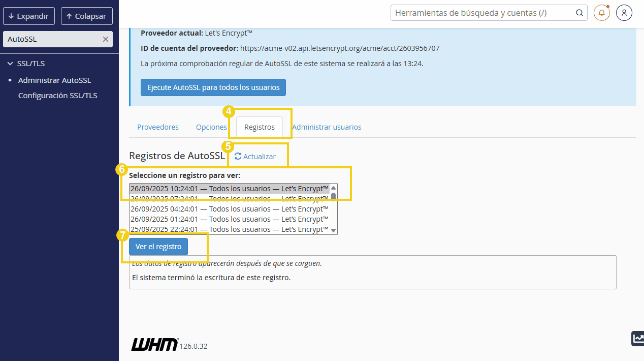The height and width of the screenshot is (361, 644).
Task: Switch to the Opciones tab
Action: tap(211, 127)
